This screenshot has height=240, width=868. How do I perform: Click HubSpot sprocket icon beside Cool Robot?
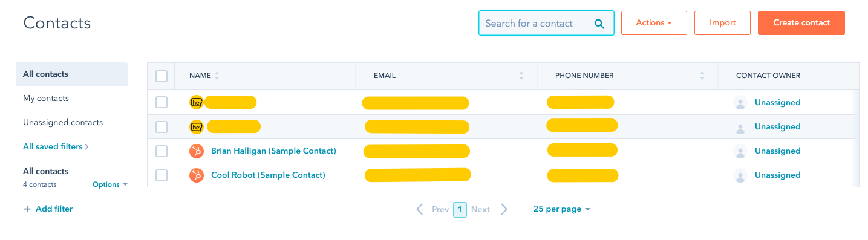(x=197, y=175)
